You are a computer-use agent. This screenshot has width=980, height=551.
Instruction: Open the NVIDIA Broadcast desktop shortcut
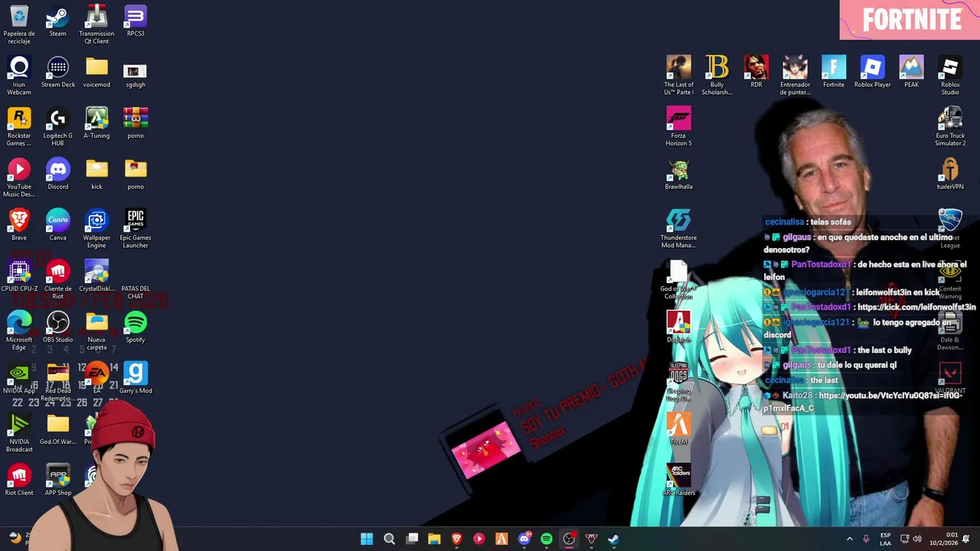pyautogui.click(x=19, y=433)
